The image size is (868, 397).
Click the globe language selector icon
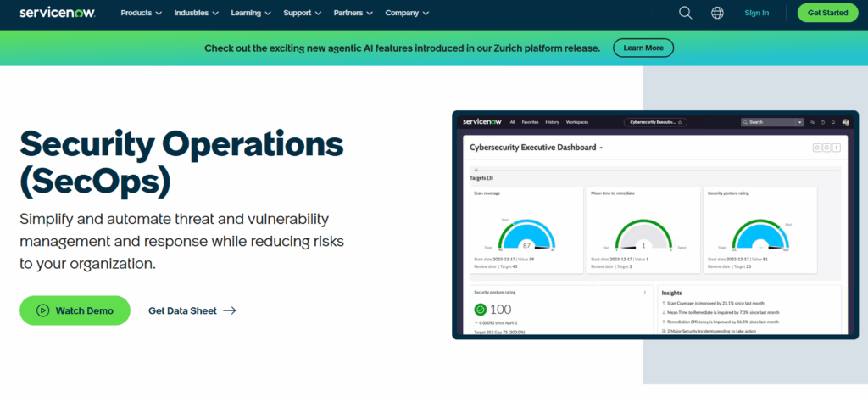717,13
